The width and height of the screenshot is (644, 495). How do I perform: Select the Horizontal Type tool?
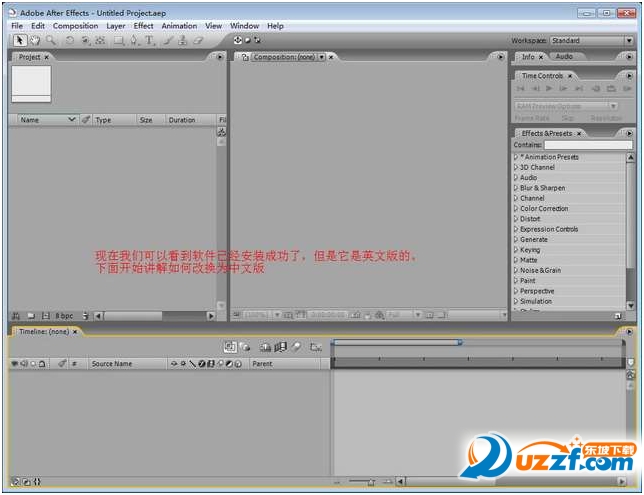pyautogui.click(x=149, y=40)
